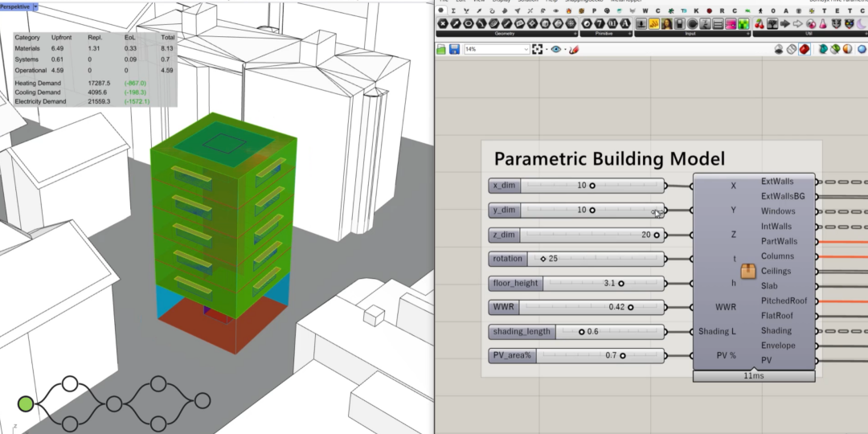Open the Perspektive viewport dropdown arrow
The height and width of the screenshot is (434, 868).
(35, 6)
